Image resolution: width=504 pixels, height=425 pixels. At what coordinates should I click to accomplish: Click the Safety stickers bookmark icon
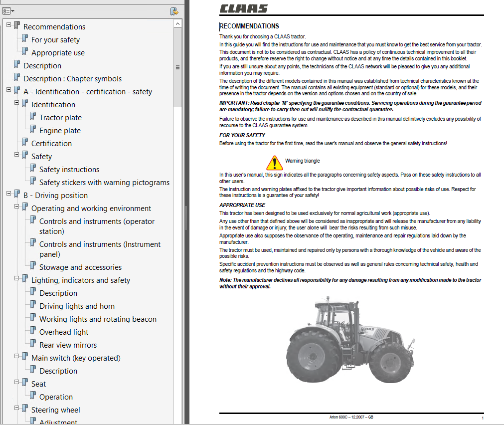(x=33, y=181)
